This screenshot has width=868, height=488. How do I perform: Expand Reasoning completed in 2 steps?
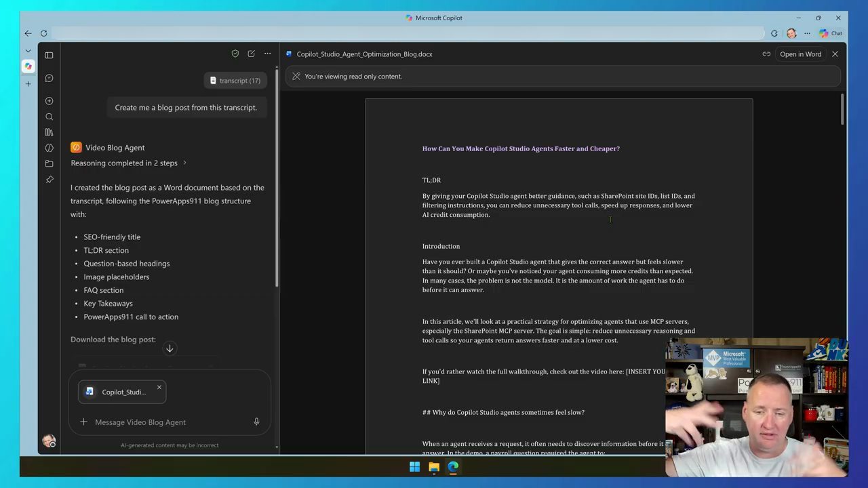(129, 163)
